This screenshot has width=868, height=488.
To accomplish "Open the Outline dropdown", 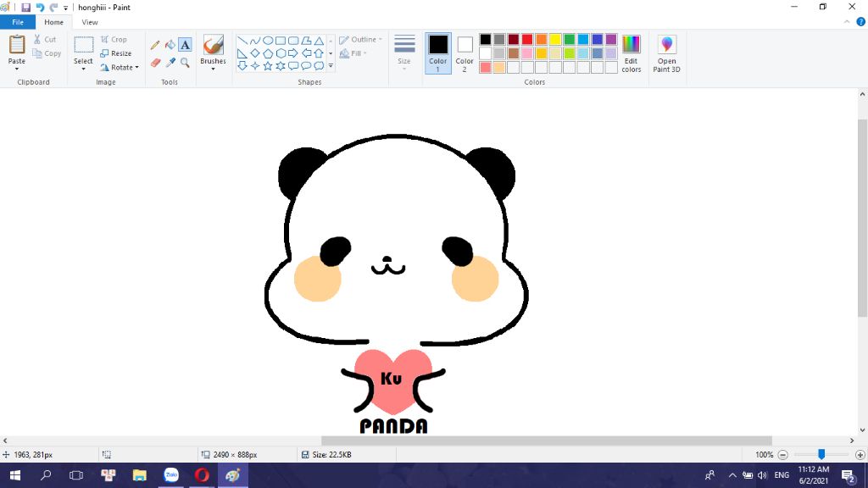I will 361,40.
